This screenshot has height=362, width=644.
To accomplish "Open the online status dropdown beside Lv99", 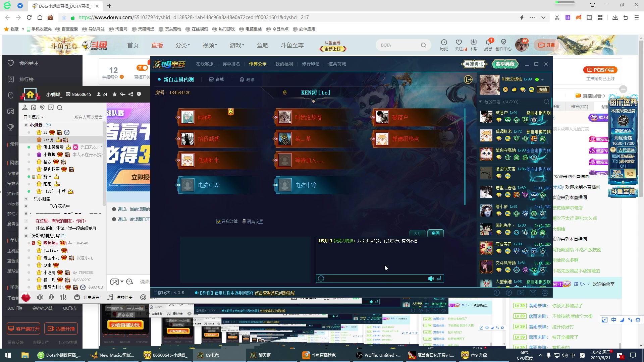I will tap(542, 79).
